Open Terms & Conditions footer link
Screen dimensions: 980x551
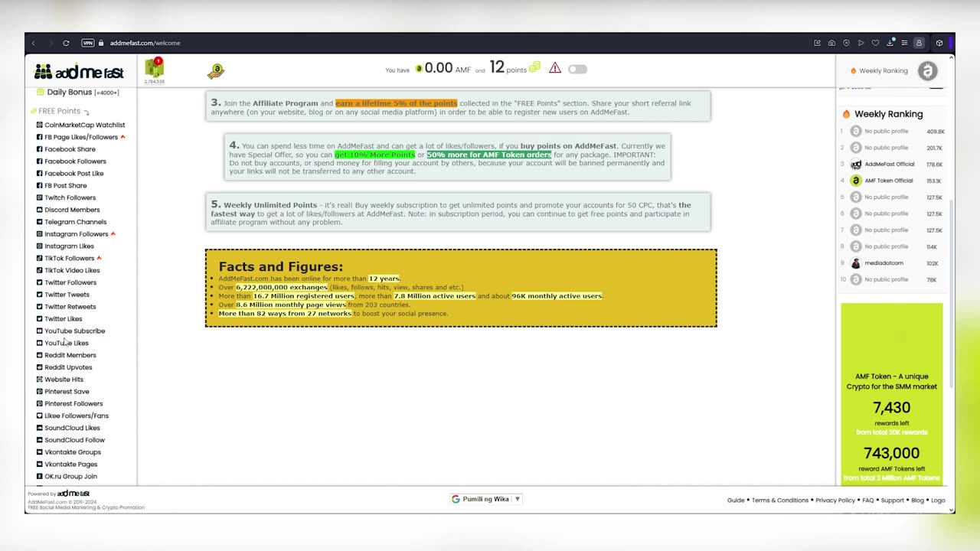pos(780,500)
